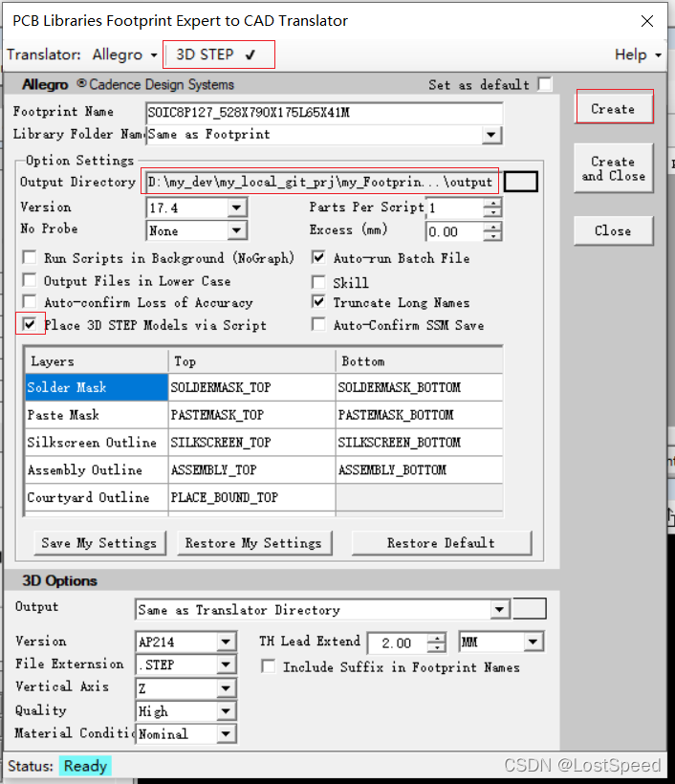Expand the Library Folder Name dropdown
This screenshot has width=675, height=784.
click(491, 135)
